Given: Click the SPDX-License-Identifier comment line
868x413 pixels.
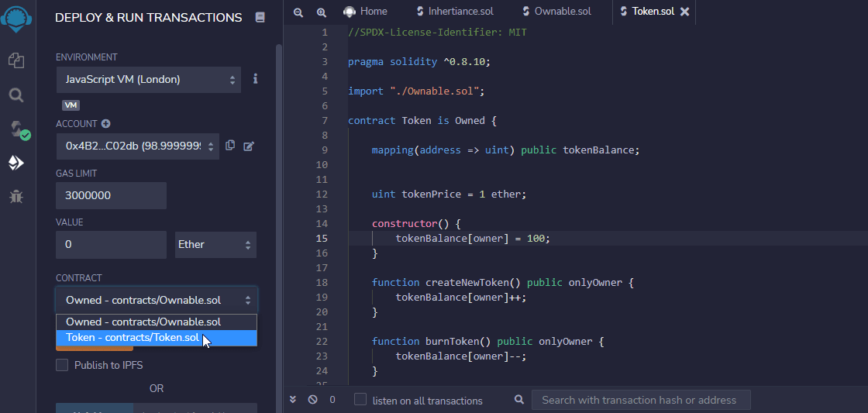Looking at the screenshot, I should [437, 32].
